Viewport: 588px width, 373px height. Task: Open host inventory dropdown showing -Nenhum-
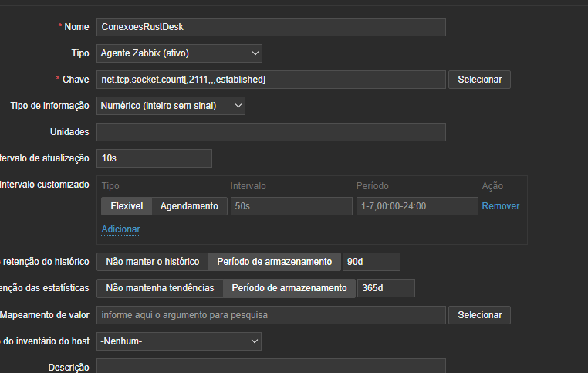tap(179, 341)
